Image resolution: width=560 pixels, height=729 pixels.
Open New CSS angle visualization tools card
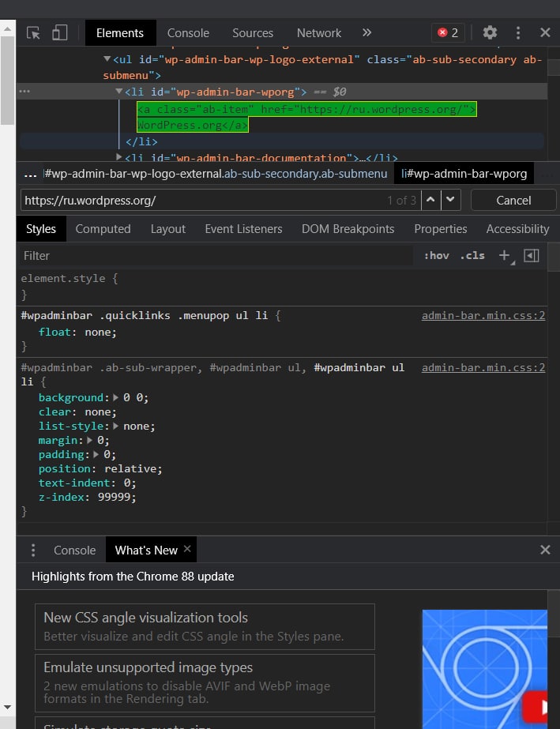[x=205, y=626]
